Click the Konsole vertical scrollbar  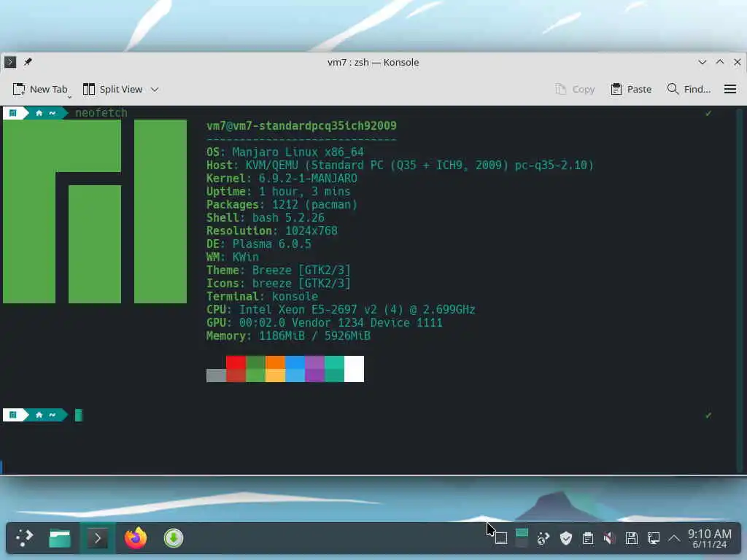coord(740,289)
